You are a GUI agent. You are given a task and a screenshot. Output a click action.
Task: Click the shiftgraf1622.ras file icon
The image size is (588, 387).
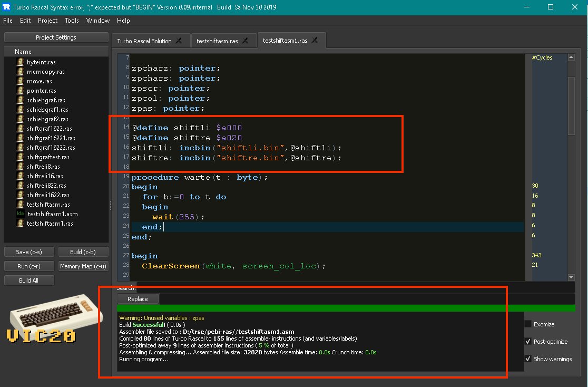tap(20, 128)
